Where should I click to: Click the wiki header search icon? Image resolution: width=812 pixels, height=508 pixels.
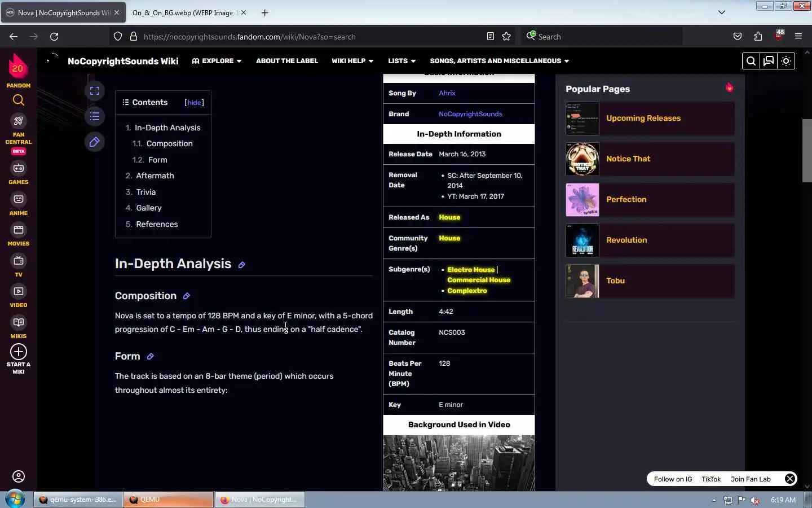coord(751,61)
